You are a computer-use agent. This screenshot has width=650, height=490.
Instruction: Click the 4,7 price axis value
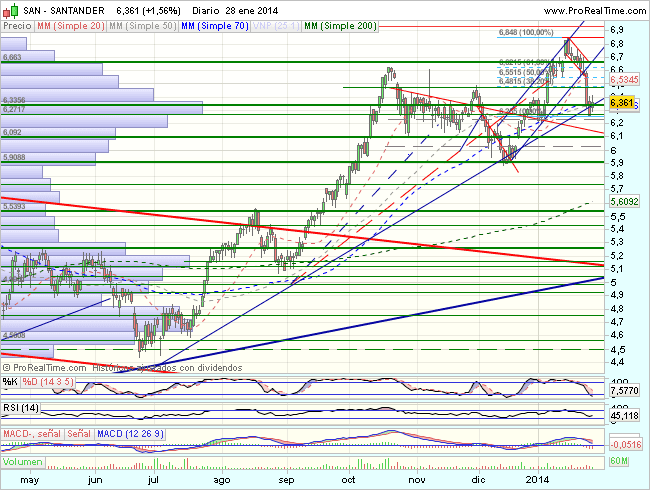coord(617,321)
